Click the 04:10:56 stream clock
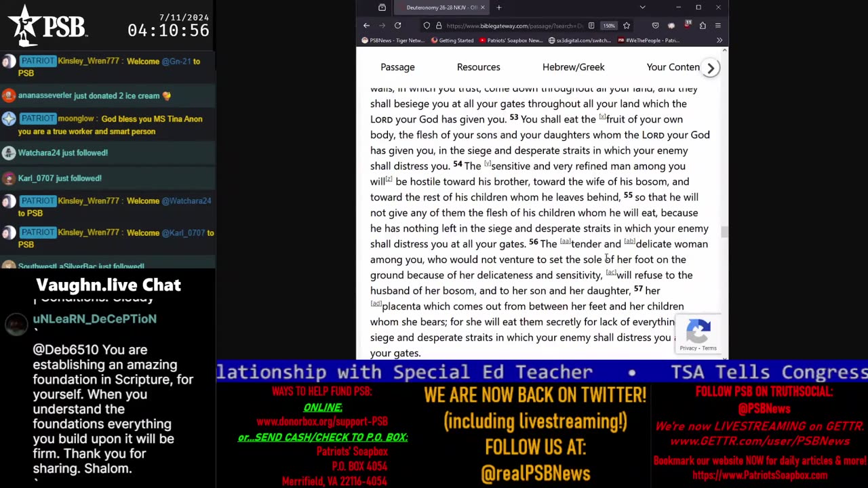 coord(168,30)
